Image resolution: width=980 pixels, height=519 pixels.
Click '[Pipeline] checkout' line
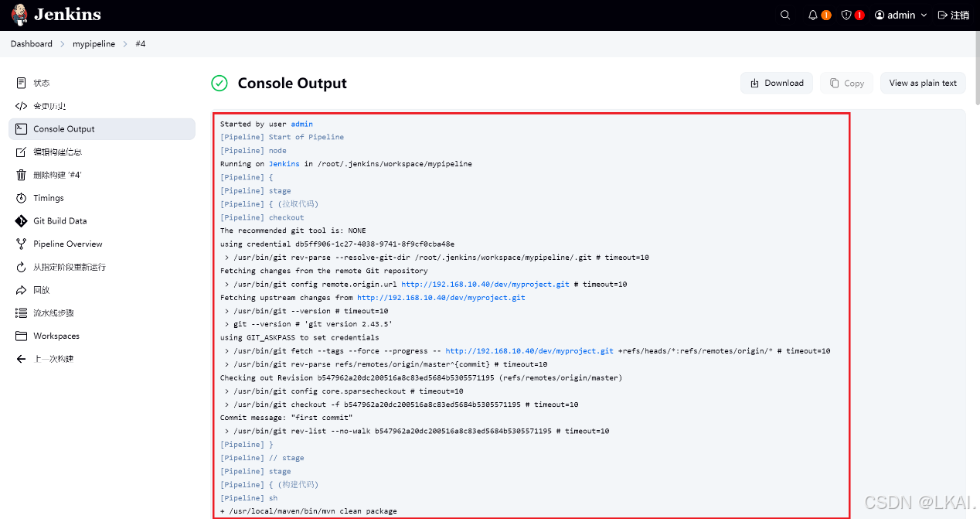262,217
